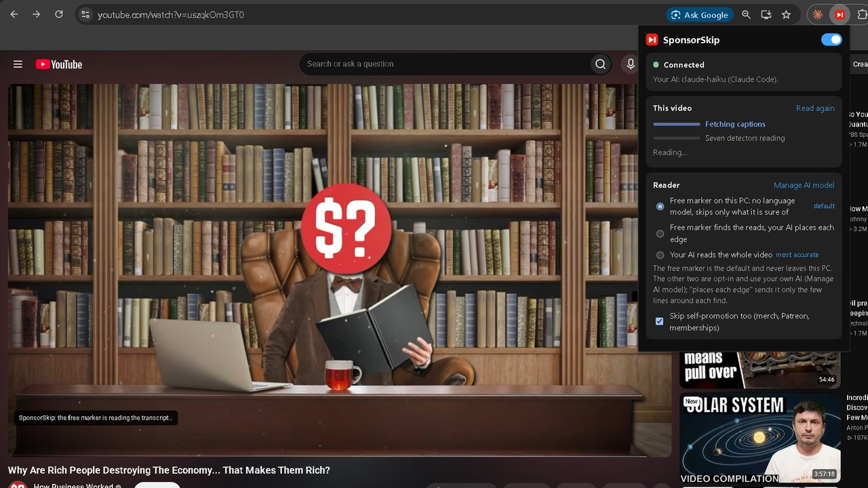Open the orange starburst extension
This screenshot has width=868, height=488.
818,14
